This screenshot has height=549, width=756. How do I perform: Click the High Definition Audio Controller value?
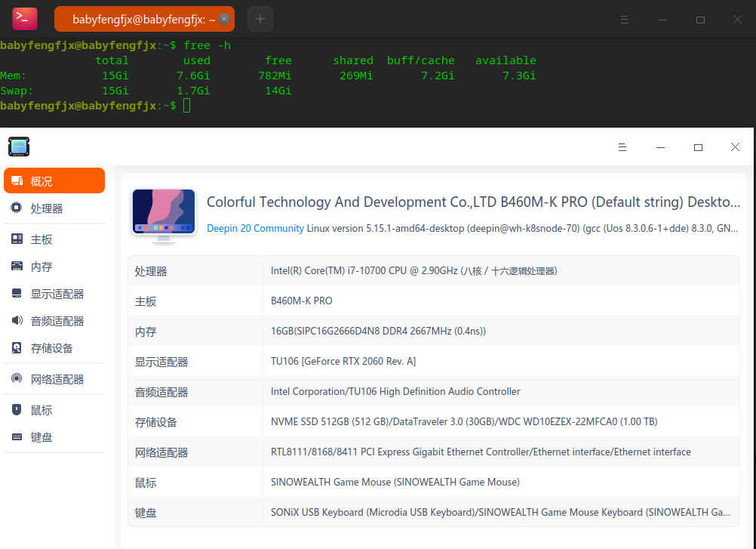tap(395, 391)
